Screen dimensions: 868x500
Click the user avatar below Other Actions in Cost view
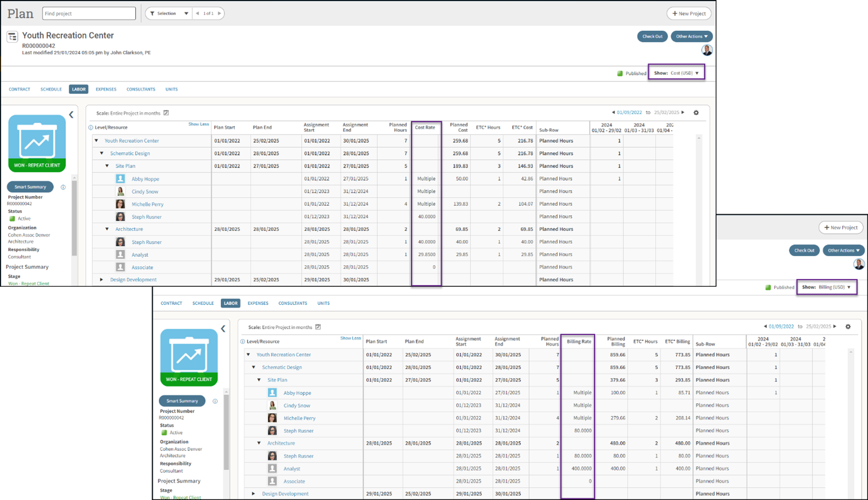pyautogui.click(x=706, y=51)
